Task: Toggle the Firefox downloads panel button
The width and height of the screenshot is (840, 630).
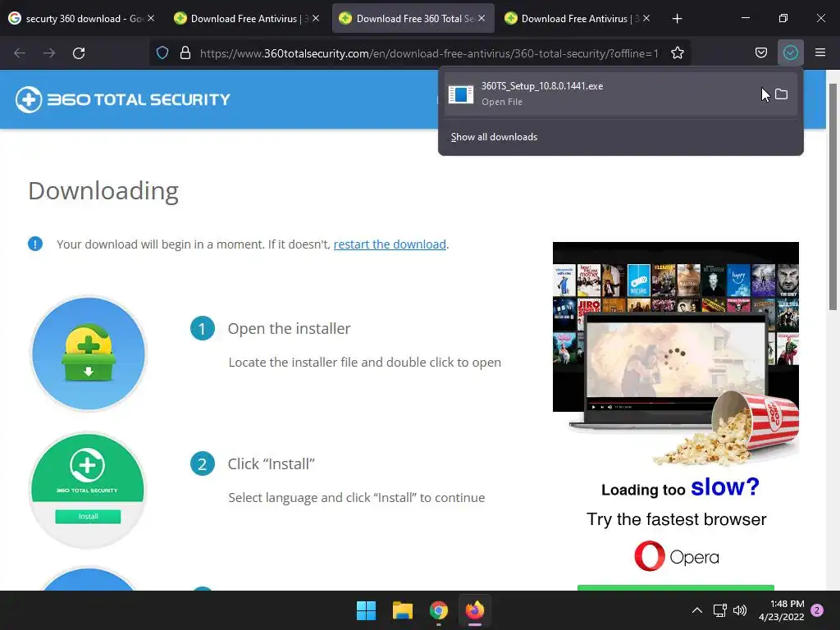Action: pyautogui.click(x=790, y=52)
